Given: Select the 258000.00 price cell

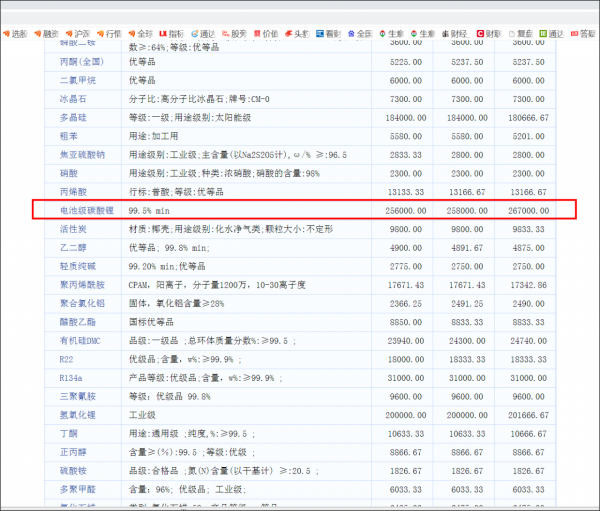Looking at the screenshot, I should click(467, 211).
